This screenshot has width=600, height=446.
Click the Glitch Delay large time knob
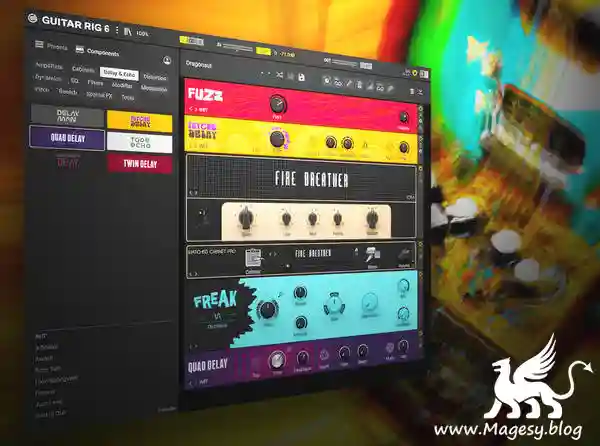276,139
